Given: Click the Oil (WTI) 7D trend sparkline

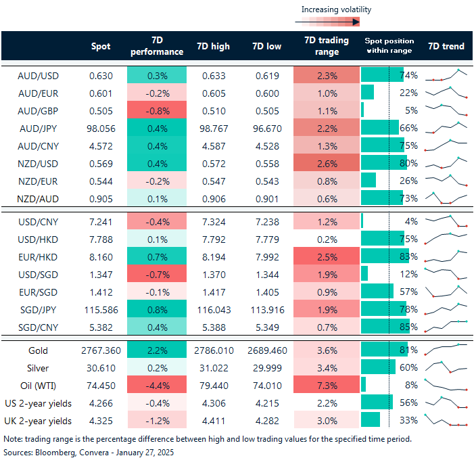Looking at the screenshot, I should click(446, 385).
